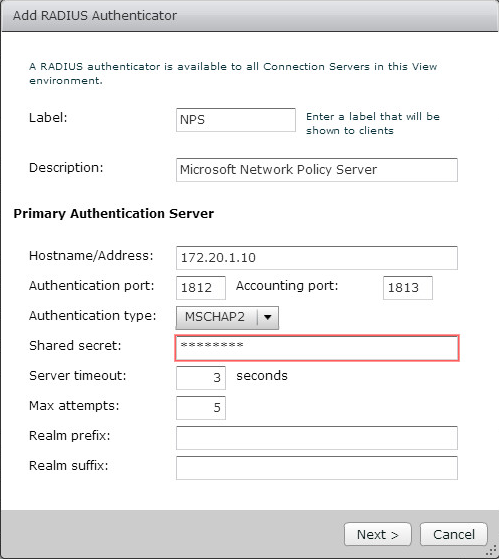Image resolution: width=499 pixels, height=559 pixels.
Task: Click the Next > button
Action: tap(377, 534)
